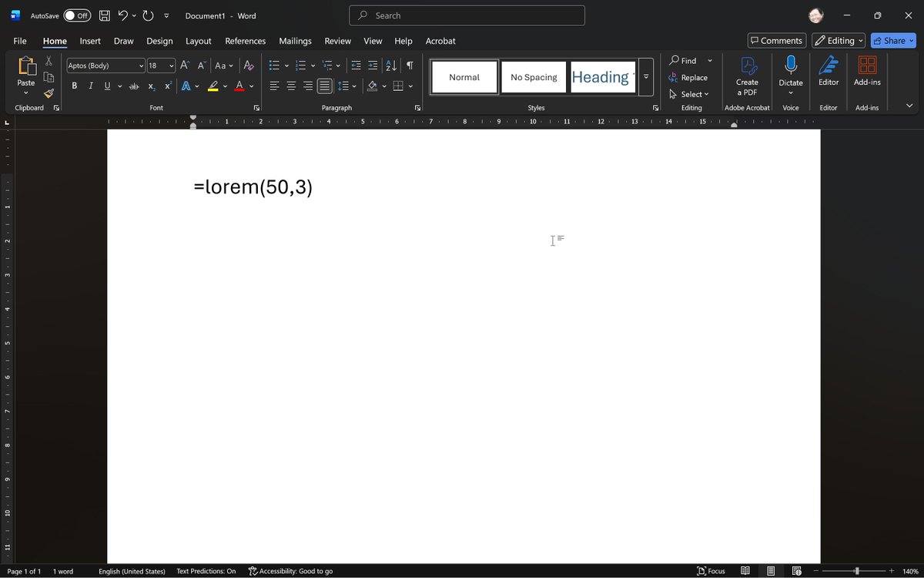
Task: Decrease font size with the small A
Action: [x=202, y=66]
